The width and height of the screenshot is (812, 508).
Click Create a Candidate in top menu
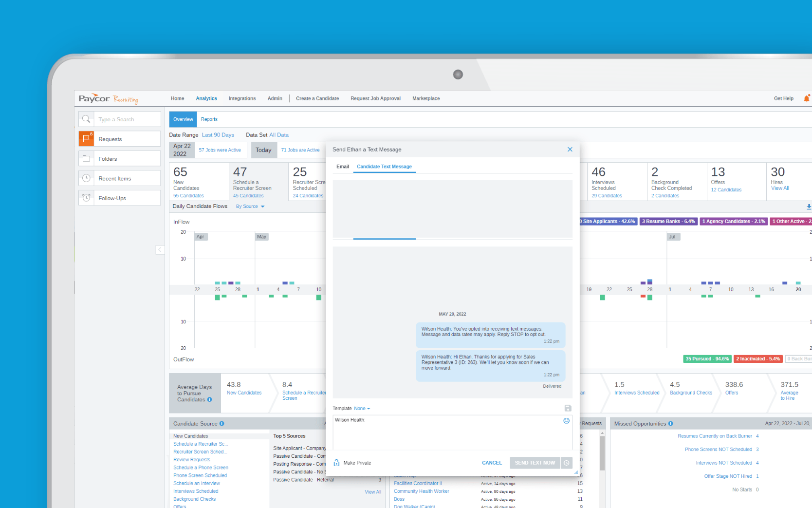point(317,98)
